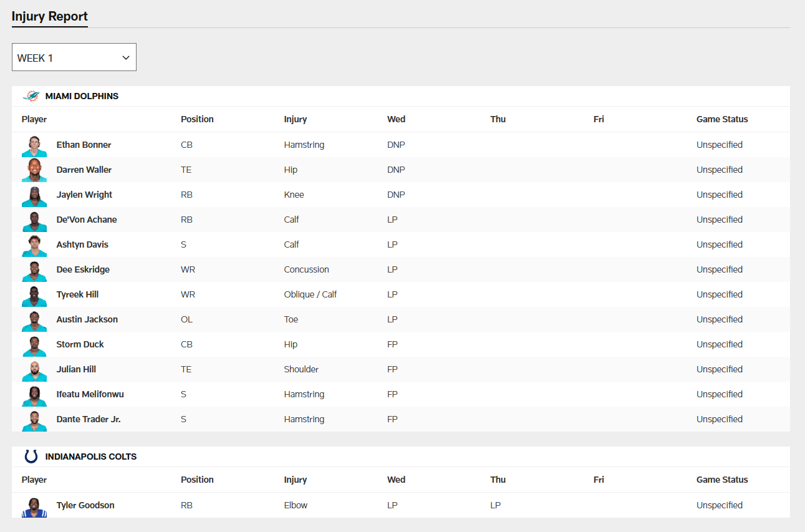Click Storm Duck's player photo

pos(34,345)
